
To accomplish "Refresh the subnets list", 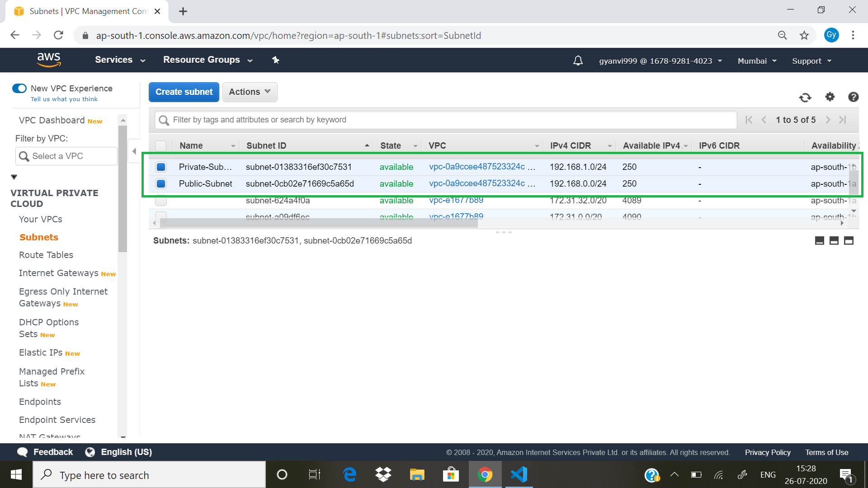I will tap(804, 97).
